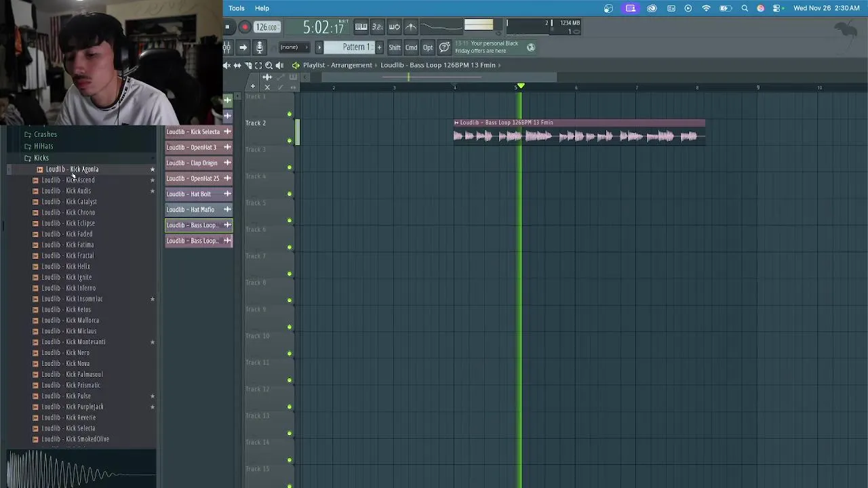The image size is (868, 488).
Task: Toggle the metronome icon
Action: [x=410, y=27]
